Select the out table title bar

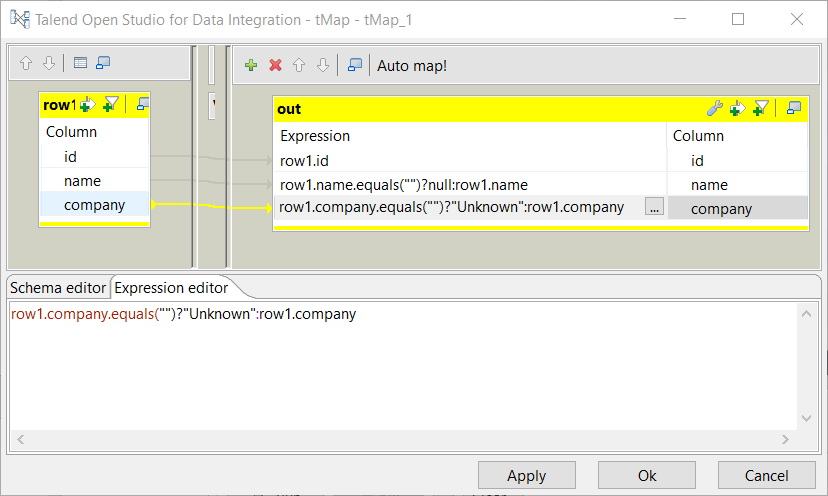point(488,109)
